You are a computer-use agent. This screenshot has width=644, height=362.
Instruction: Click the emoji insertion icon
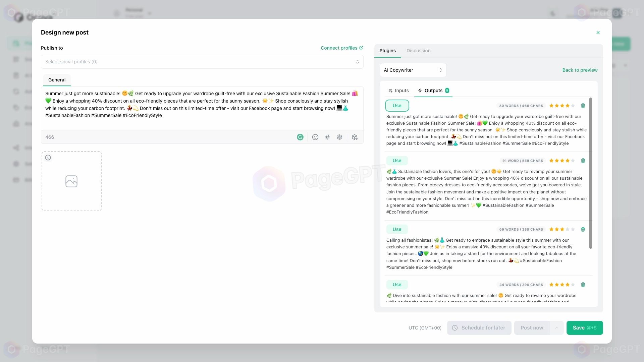click(x=315, y=137)
